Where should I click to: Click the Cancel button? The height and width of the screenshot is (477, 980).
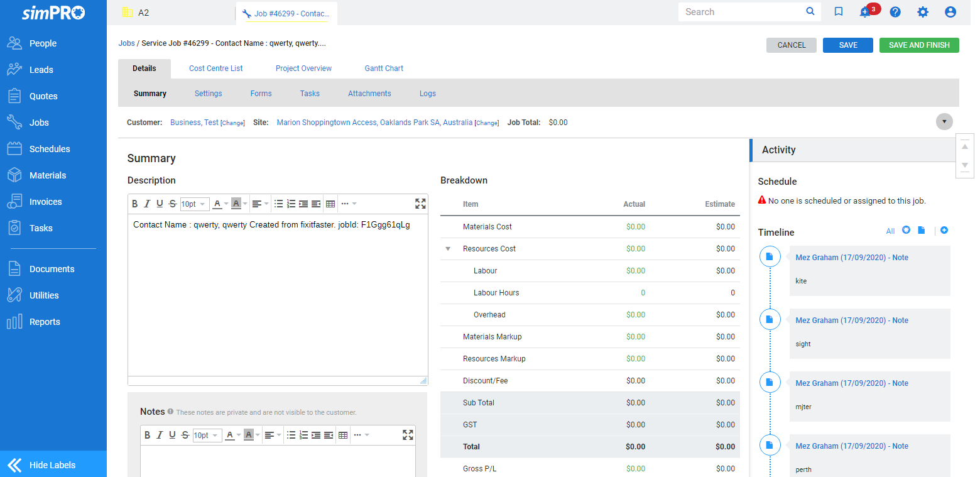[x=792, y=45]
